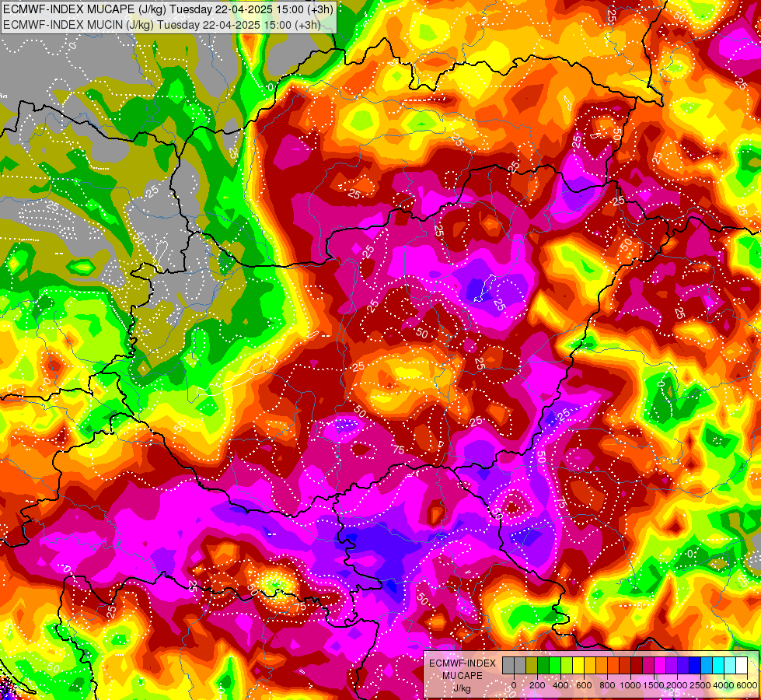
Task: Pick the lime yellow-green legend swatch
Action: (x=567, y=665)
